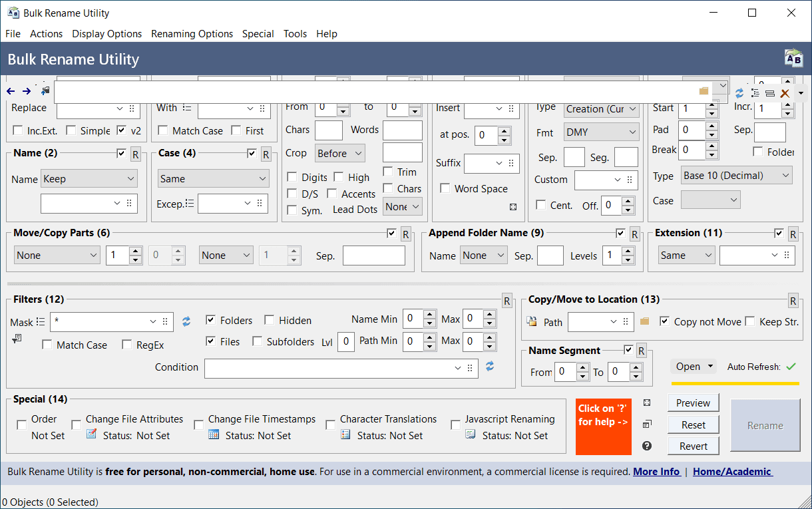The image size is (812, 509).
Task: Open the Name Keep dropdown
Action: pyautogui.click(x=89, y=179)
